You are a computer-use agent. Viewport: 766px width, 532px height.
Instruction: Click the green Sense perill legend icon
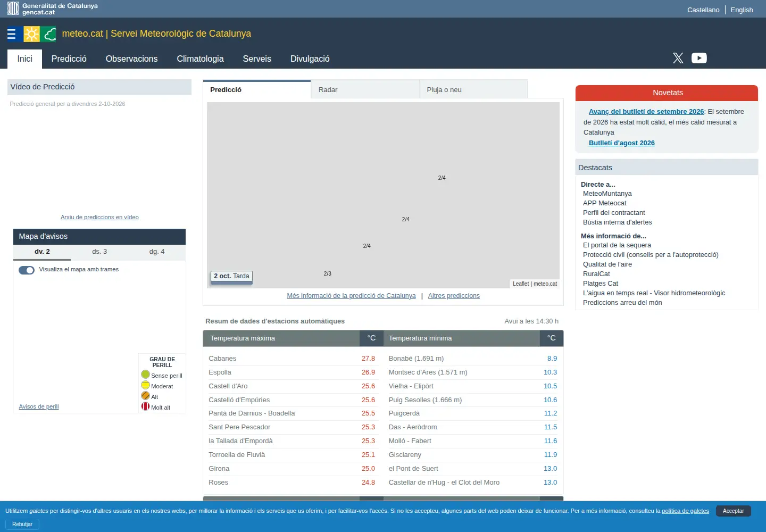click(x=145, y=375)
